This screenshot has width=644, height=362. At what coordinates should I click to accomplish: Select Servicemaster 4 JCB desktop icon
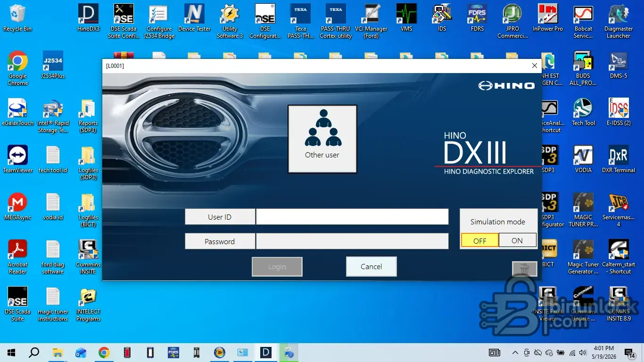(619, 210)
